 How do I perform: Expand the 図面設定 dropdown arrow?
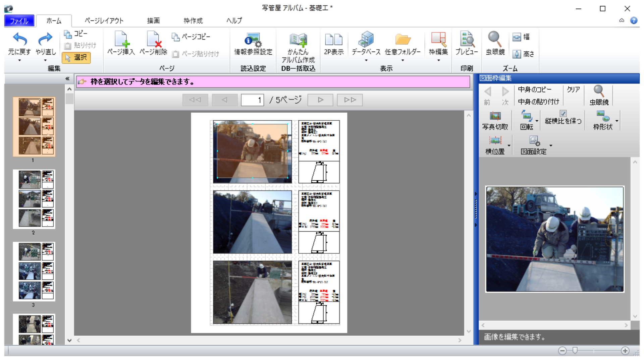point(550,145)
